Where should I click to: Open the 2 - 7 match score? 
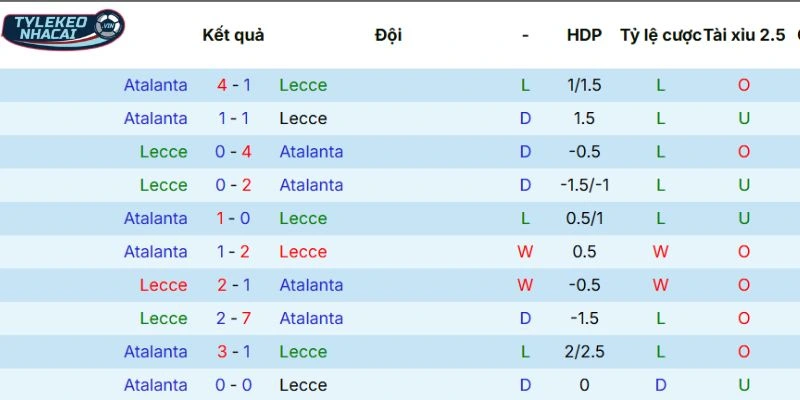tap(233, 318)
